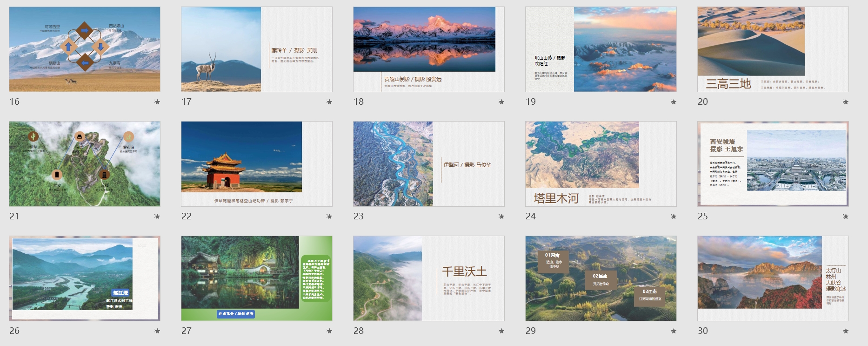Image resolution: width=868 pixels, height=346 pixels.
Task: Click the animation star icon under slide 20
Action: pyautogui.click(x=846, y=102)
